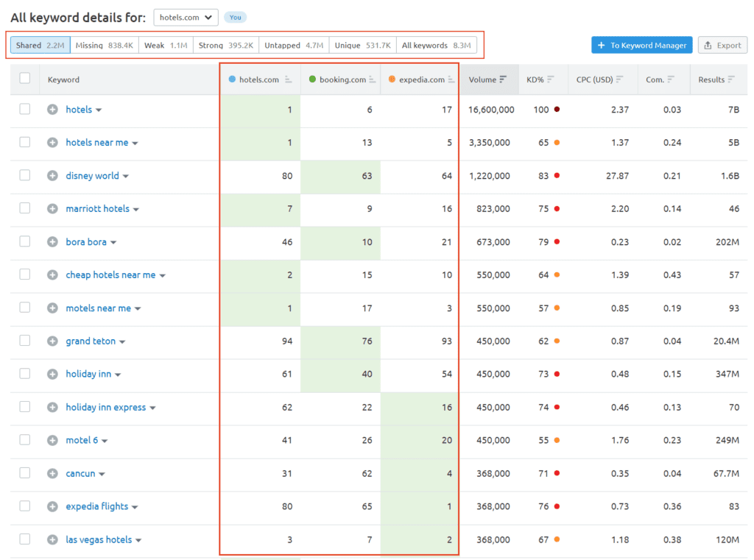754x560 pixels.
Task: Check the 'bora bora' row checkbox
Action: 25,241
